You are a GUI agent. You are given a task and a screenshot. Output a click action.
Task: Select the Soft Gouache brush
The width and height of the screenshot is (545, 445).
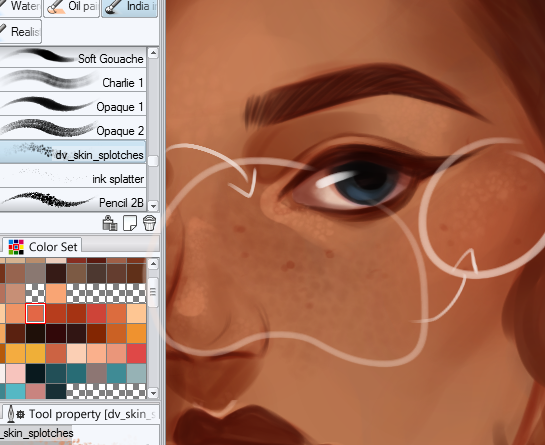(73, 58)
